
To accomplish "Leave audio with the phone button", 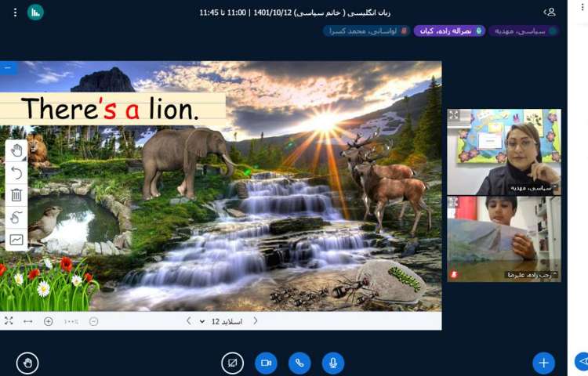I will tap(299, 363).
